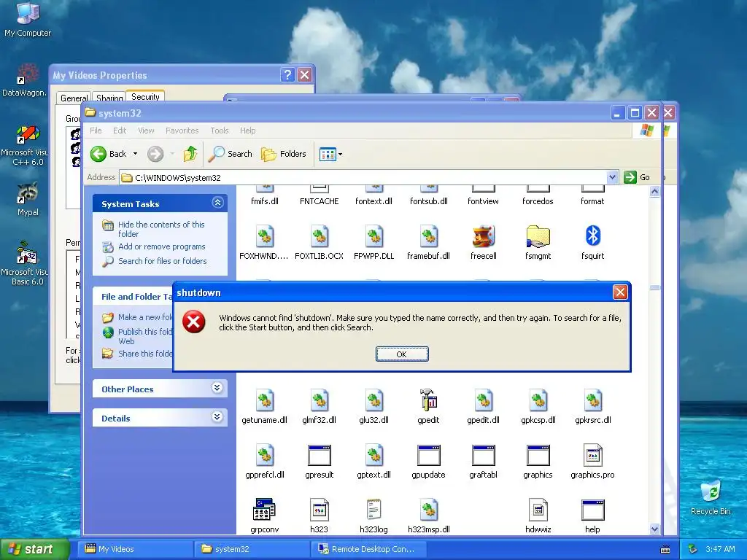Click Hide the contents of this folder
Screen dimensions: 747x560
161,229
